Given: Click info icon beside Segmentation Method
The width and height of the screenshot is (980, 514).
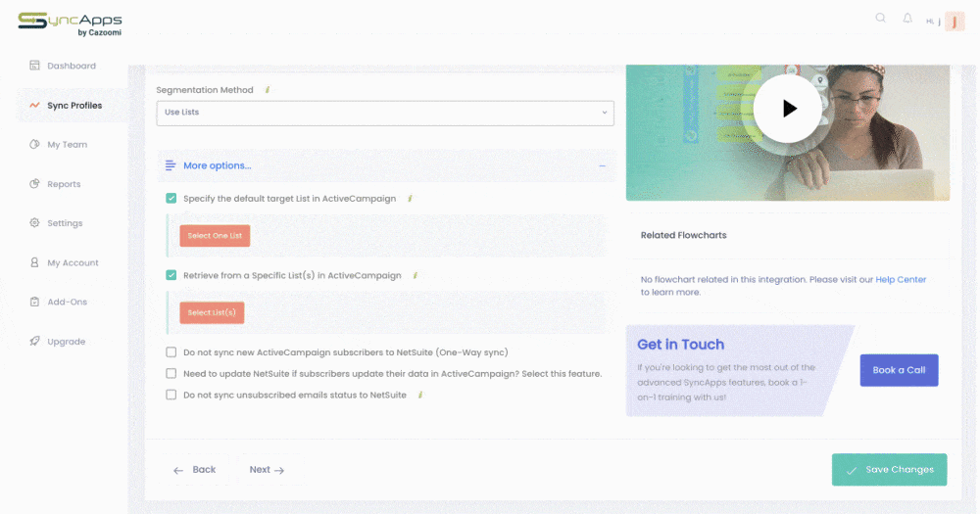Looking at the screenshot, I should pyautogui.click(x=268, y=90).
